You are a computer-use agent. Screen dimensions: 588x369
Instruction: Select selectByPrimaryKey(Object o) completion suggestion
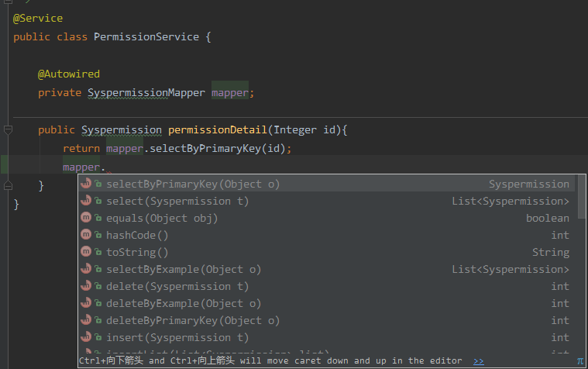[193, 184]
